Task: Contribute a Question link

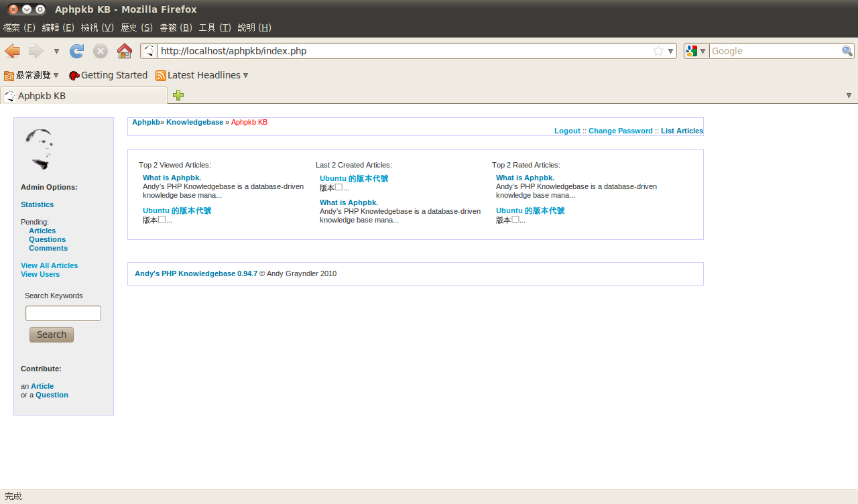Action: click(x=52, y=395)
